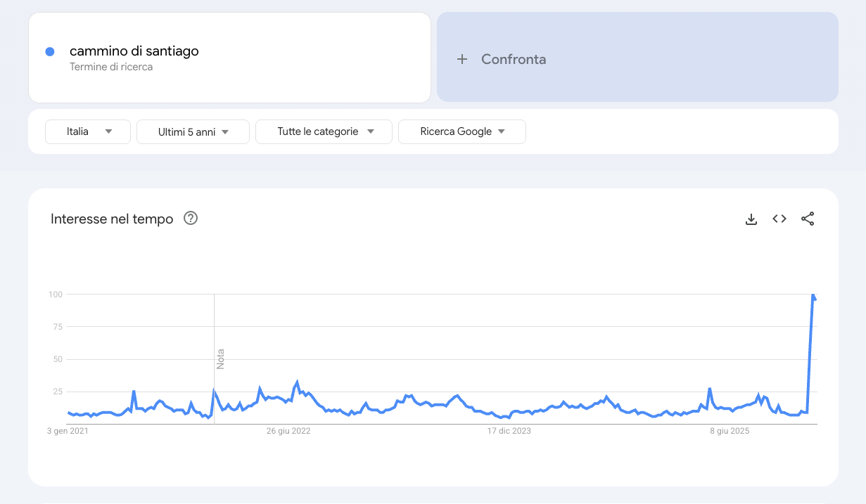Expand the Tutte le categorie dropdown
The image size is (866, 504).
tap(324, 131)
